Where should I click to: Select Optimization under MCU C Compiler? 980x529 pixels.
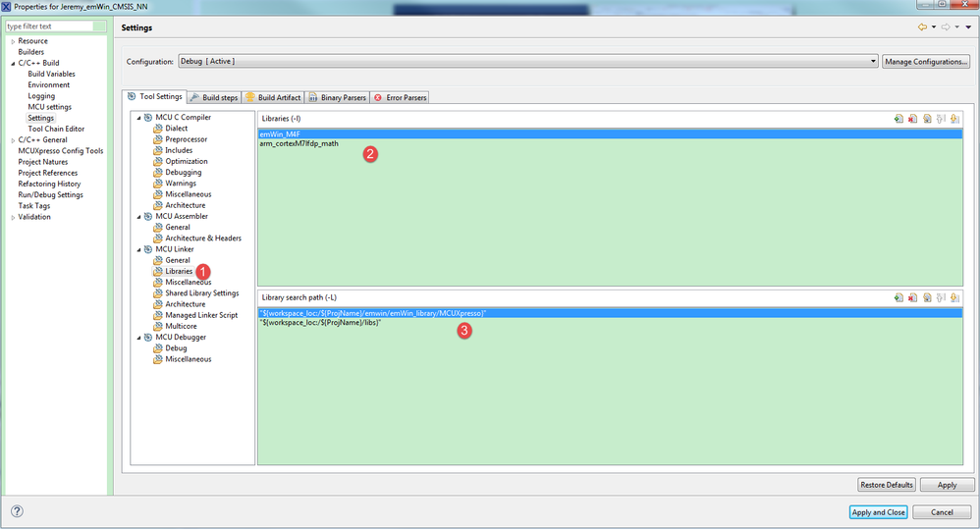tap(187, 161)
